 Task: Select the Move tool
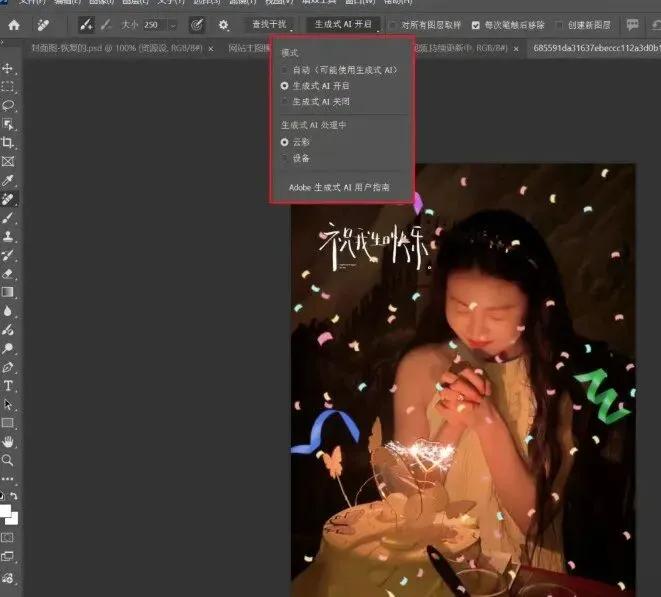[8, 68]
